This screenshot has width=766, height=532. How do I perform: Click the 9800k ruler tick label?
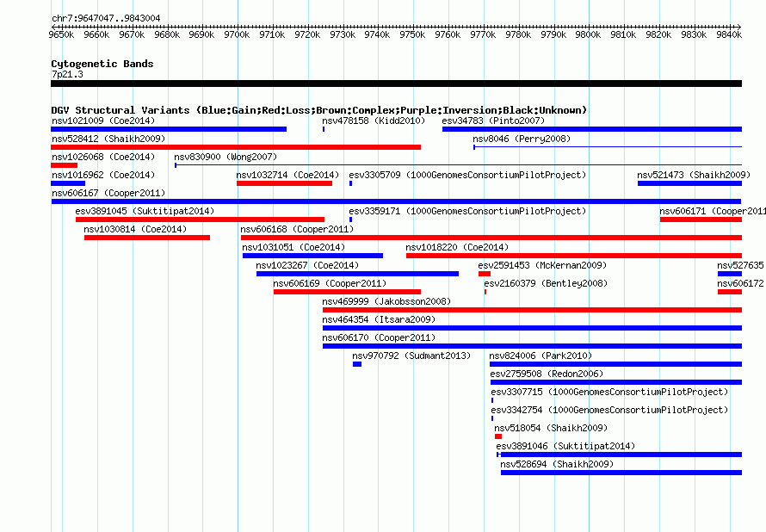(588, 34)
